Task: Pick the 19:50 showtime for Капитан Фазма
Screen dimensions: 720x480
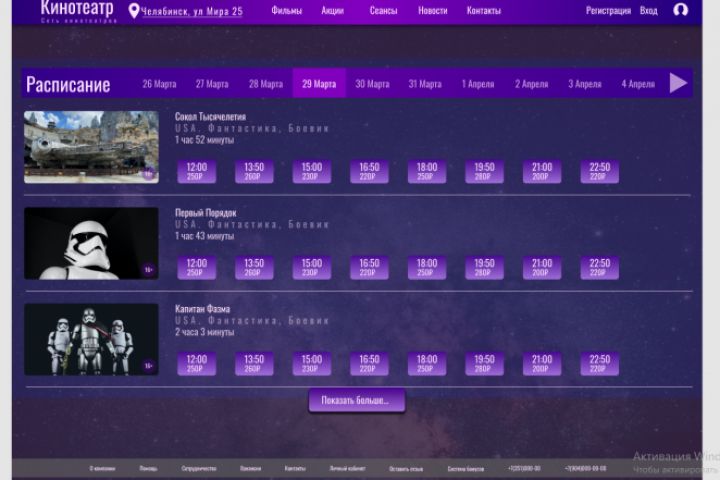Action: pos(484,363)
